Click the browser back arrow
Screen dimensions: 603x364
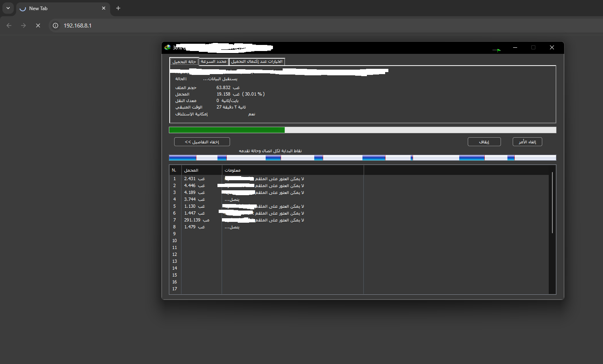coord(9,26)
